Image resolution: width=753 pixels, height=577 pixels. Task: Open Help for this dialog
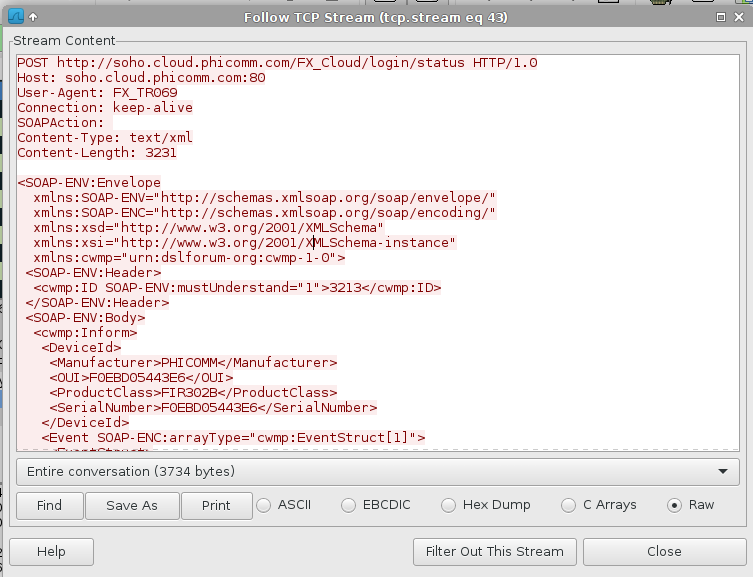pos(51,551)
